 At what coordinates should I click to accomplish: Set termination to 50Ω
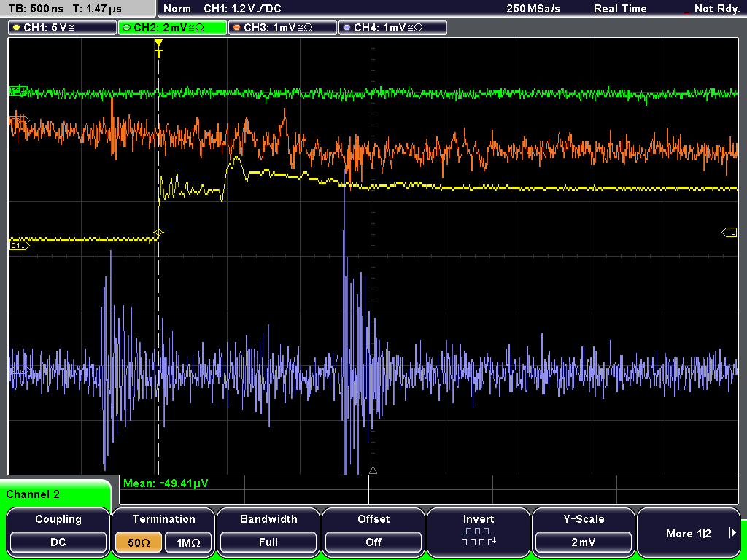tap(138, 542)
